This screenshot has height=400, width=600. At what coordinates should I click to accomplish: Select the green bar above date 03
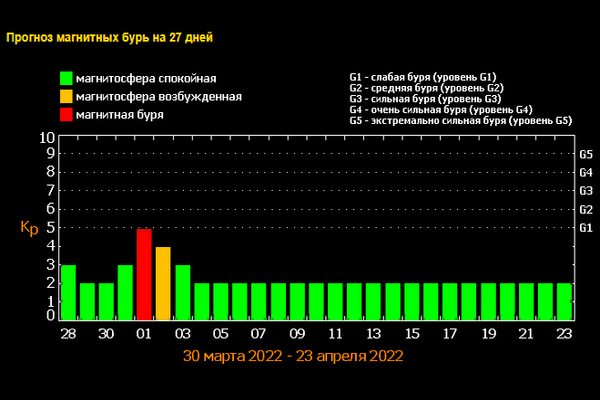click(183, 292)
